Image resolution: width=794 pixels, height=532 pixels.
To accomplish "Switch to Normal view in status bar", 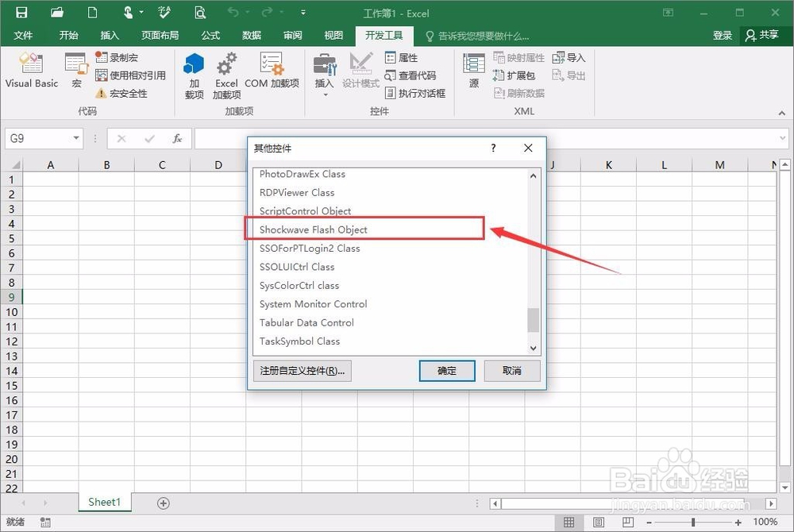I will [569, 522].
